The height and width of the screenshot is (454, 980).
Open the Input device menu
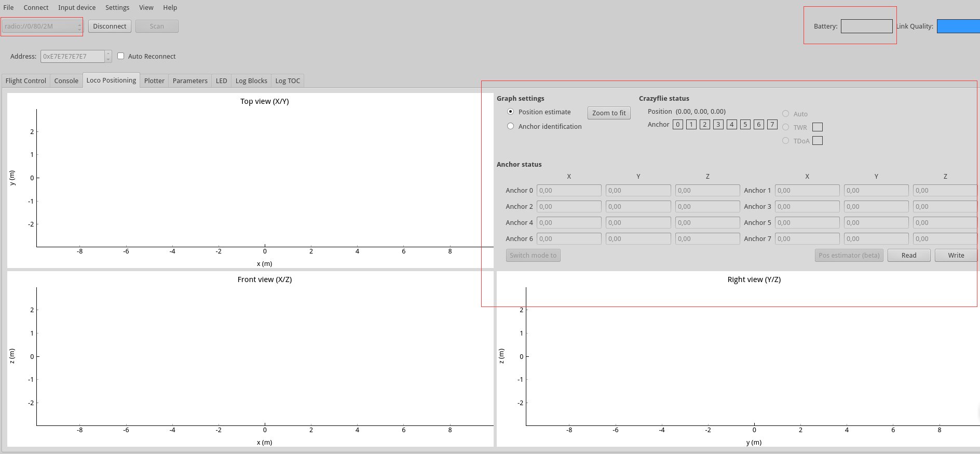77,8
